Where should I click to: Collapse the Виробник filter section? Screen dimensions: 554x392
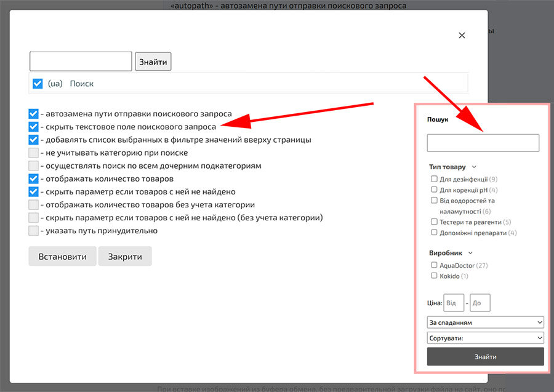[x=470, y=253]
